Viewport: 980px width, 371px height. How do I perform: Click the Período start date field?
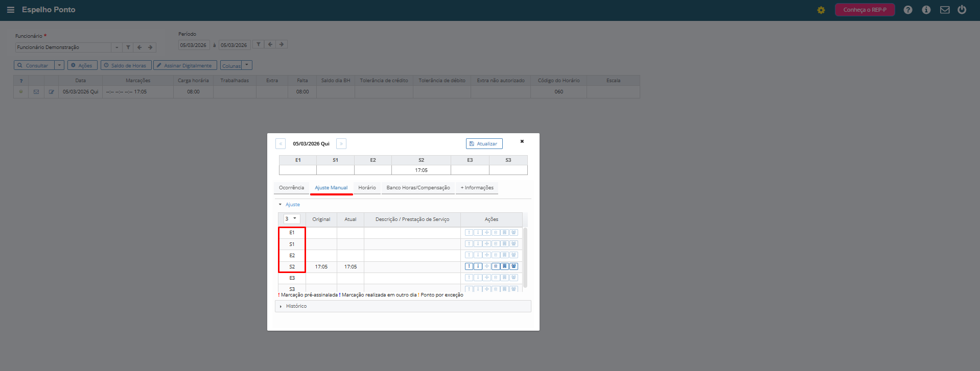pos(194,45)
